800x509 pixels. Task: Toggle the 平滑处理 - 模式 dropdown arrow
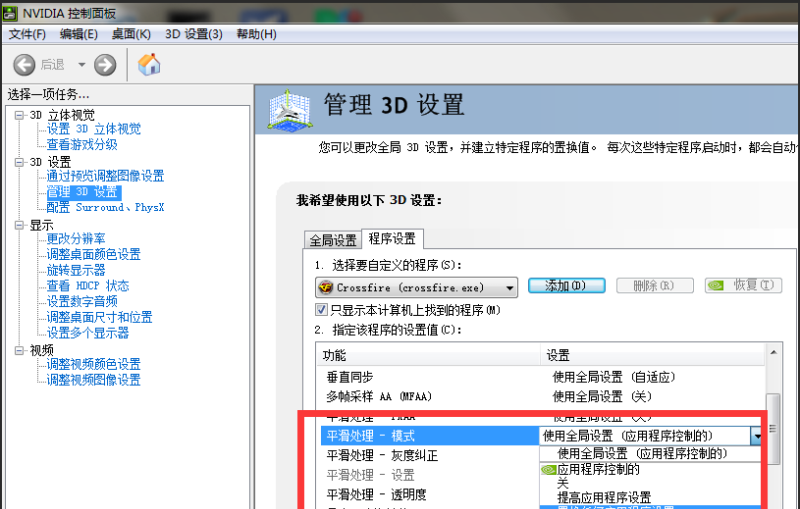757,436
